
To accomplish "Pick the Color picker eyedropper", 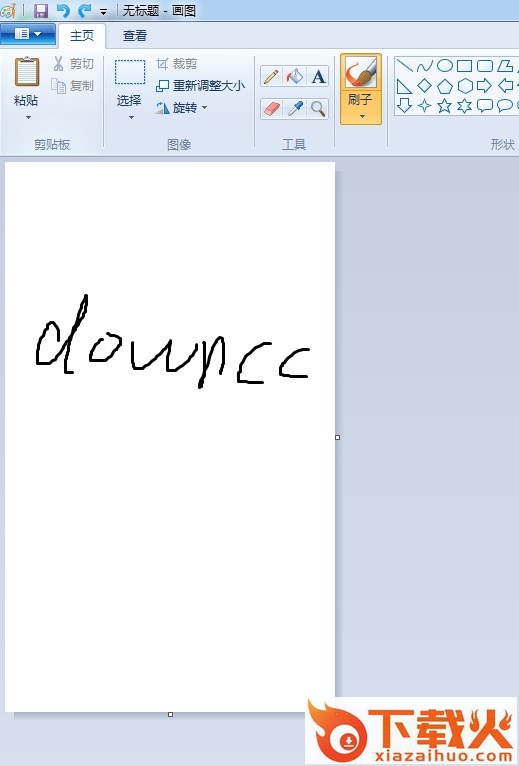I will point(295,108).
